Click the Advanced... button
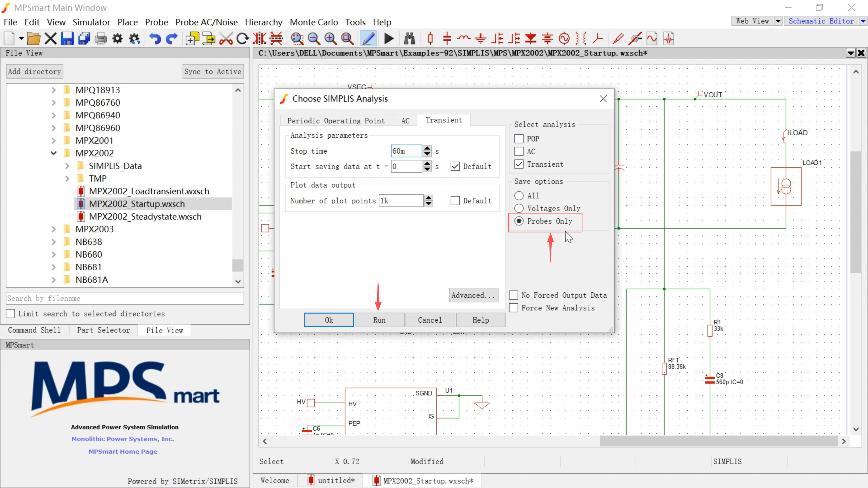 [x=473, y=295]
